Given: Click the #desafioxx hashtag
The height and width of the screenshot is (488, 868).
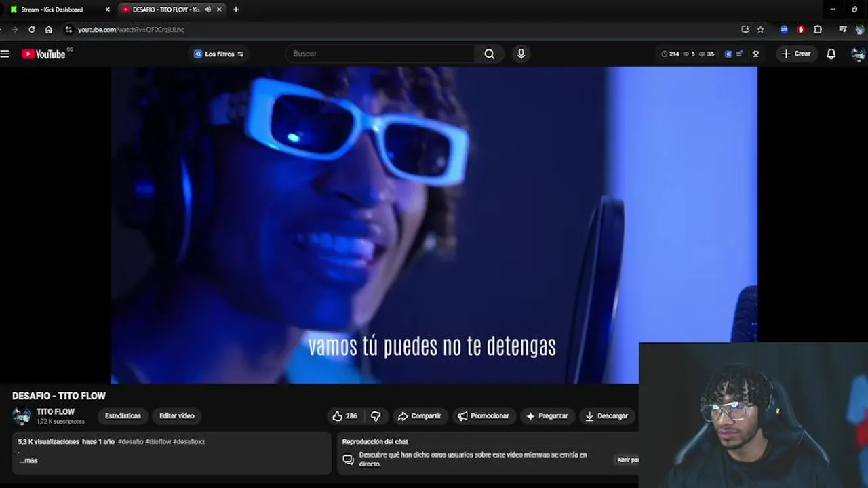Looking at the screenshot, I should click(x=189, y=441).
